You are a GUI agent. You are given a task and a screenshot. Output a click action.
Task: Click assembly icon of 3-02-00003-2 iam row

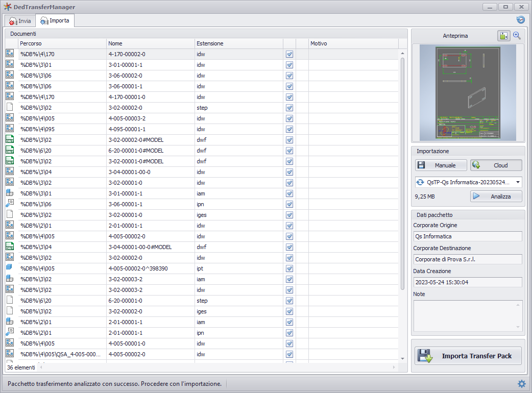[x=10, y=278]
